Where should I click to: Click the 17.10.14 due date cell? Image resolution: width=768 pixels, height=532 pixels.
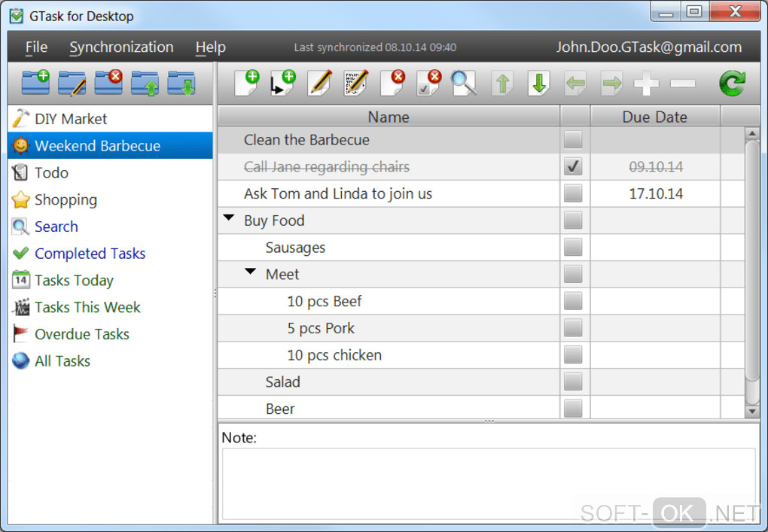click(x=655, y=193)
